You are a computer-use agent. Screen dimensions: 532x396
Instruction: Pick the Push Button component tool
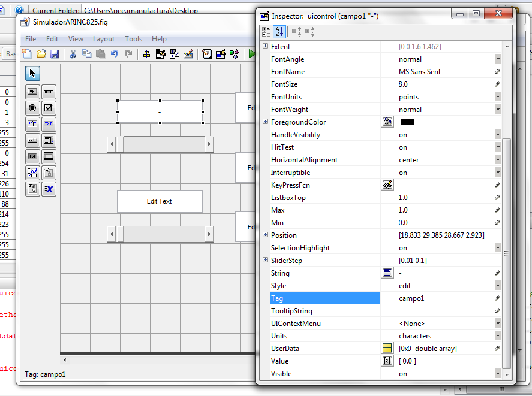click(32, 92)
